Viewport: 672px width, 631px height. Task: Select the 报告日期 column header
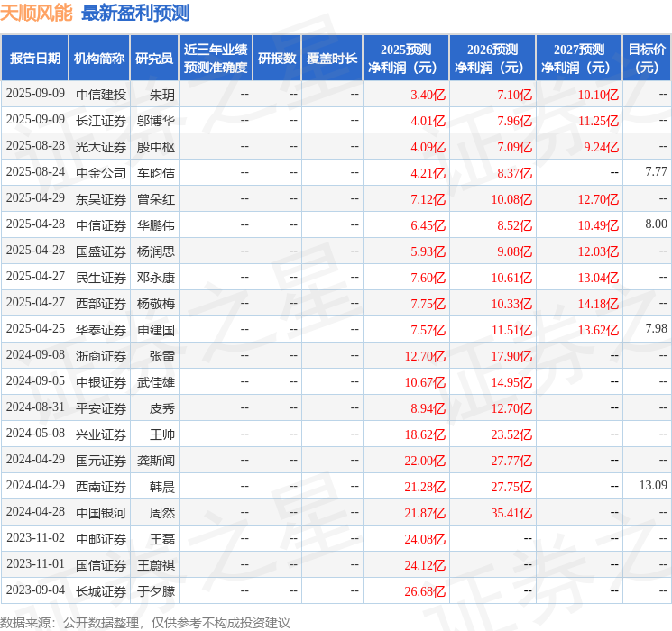[x=35, y=59]
